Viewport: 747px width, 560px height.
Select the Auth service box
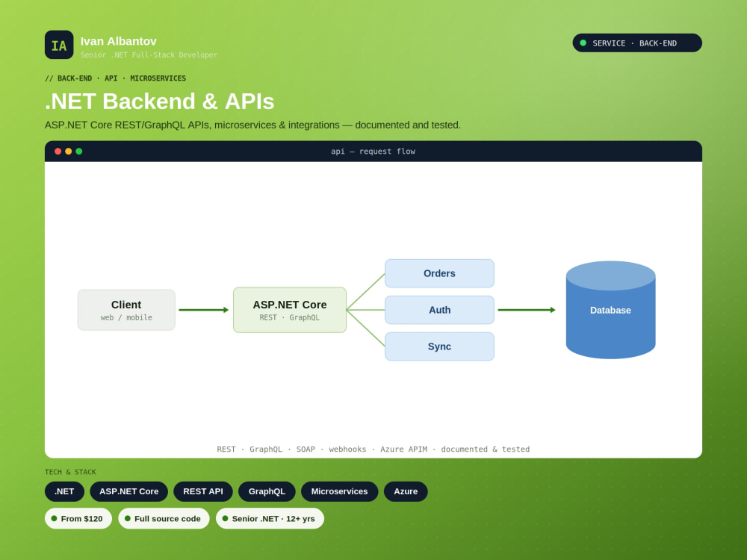pos(439,310)
